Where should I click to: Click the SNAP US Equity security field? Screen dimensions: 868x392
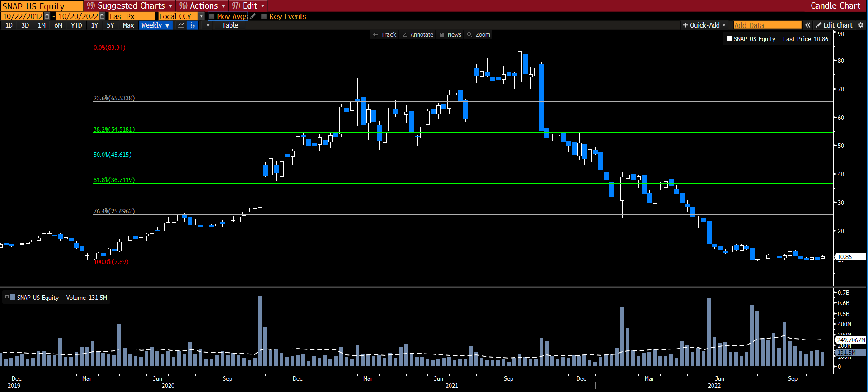pos(42,6)
